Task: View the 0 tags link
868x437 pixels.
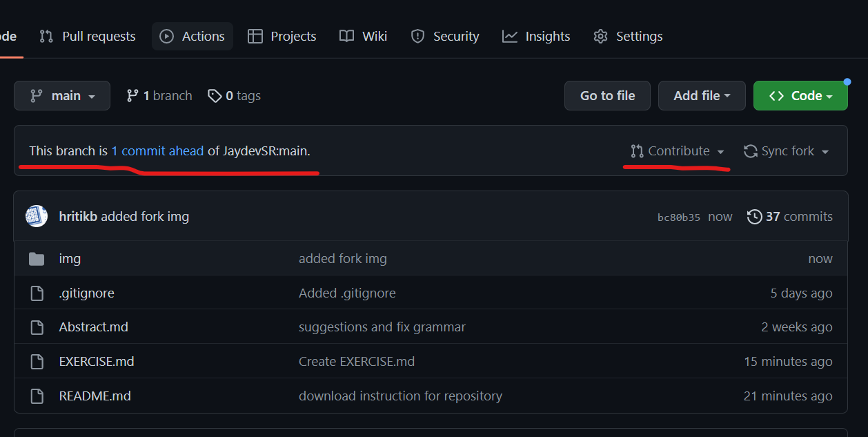Action: [x=235, y=95]
